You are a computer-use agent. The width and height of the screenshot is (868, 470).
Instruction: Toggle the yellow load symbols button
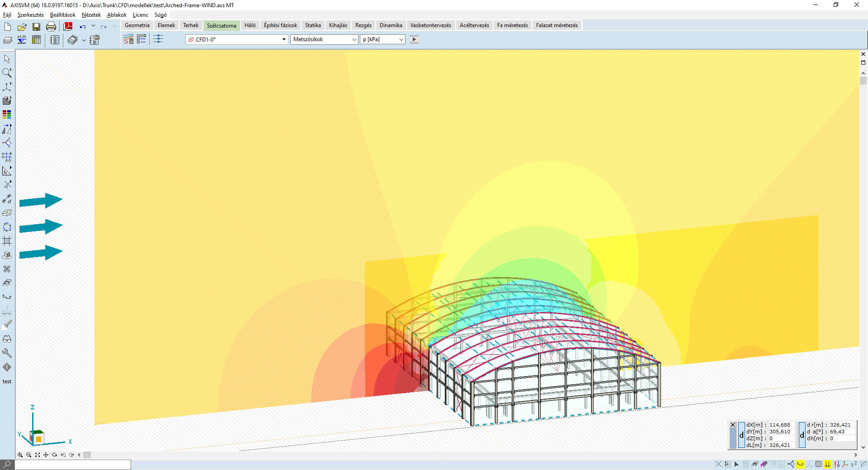pos(827,464)
